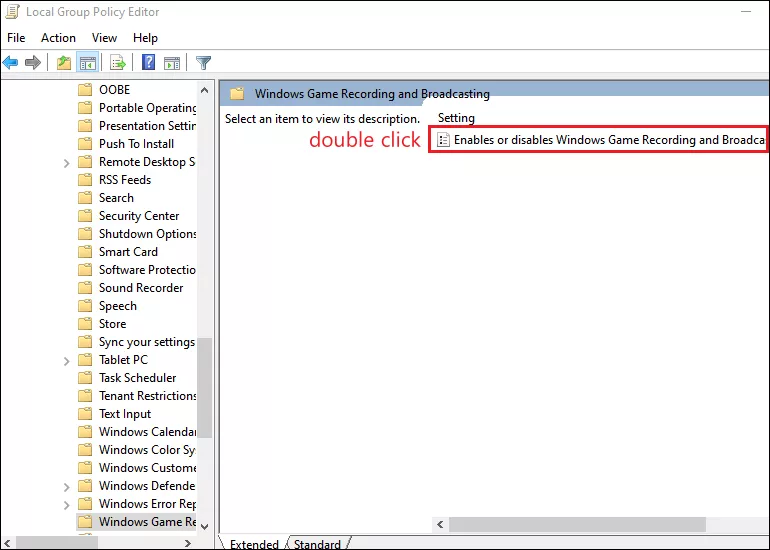Click the Forward arrow toolbar icon
The height and width of the screenshot is (550, 770).
coord(32,63)
